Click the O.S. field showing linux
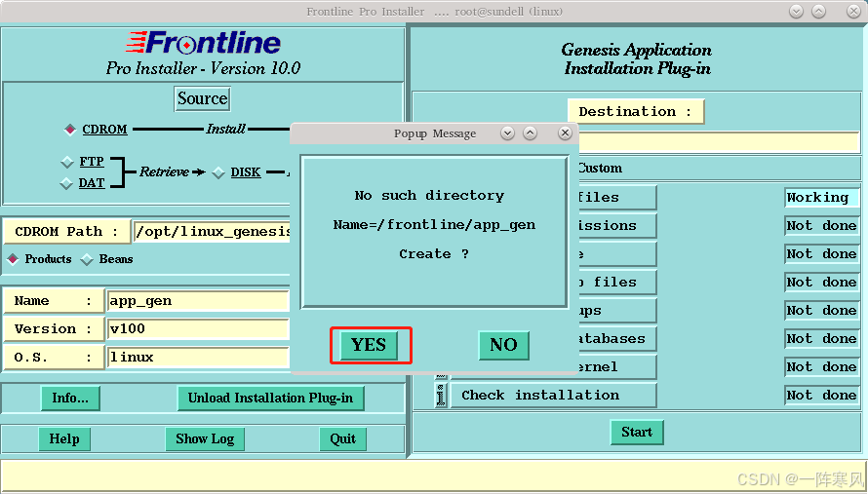The width and height of the screenshot is (868, 494). click(x=198, y=358)
